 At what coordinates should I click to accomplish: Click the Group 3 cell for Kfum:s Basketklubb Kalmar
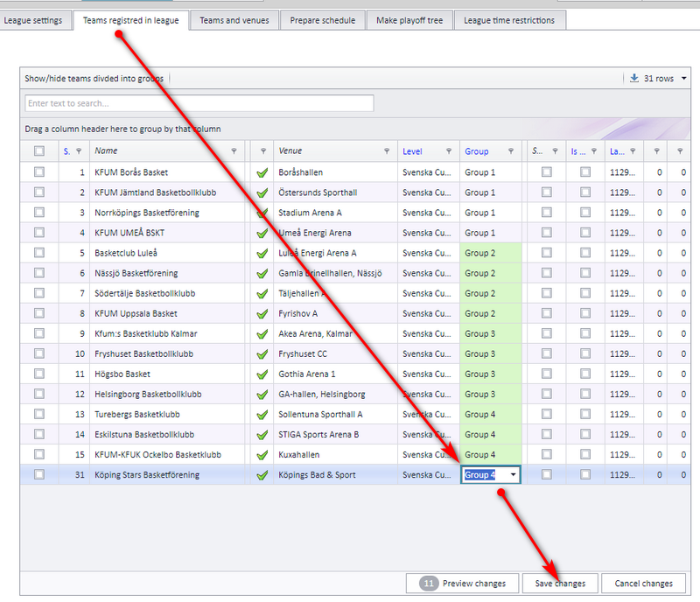click(x=491, y=333)
